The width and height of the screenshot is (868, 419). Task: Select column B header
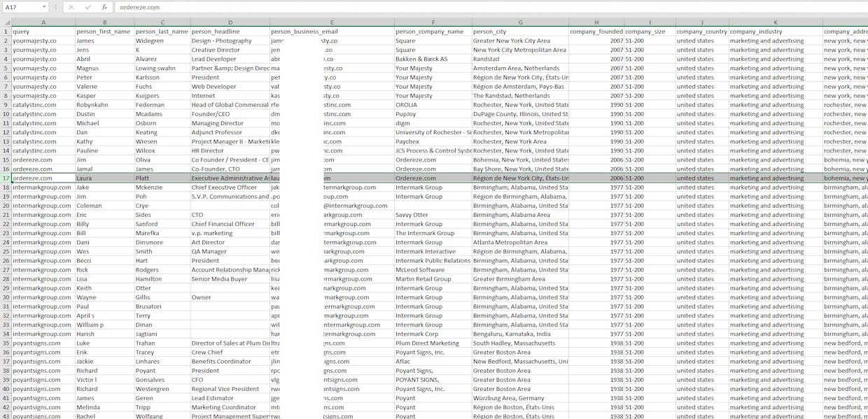coord(104,22)
